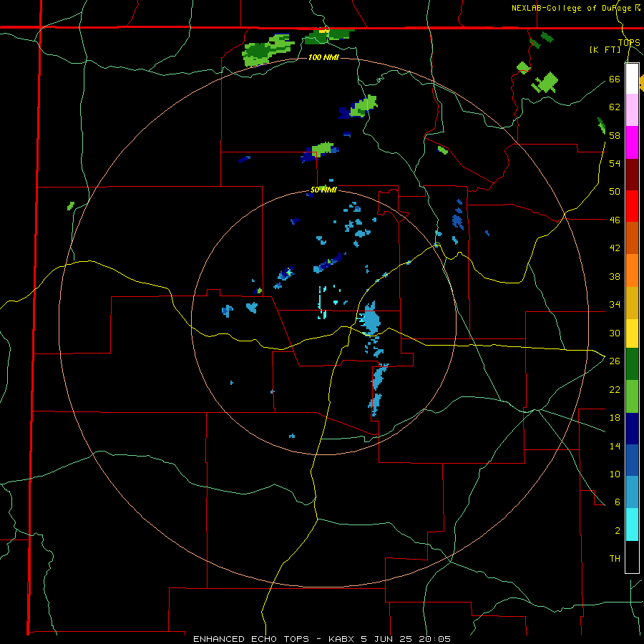The height and width of the screenshot is (644, 644).
Task: Click the light blue 10 K FT swatch
Action: (x=632, y=492)
